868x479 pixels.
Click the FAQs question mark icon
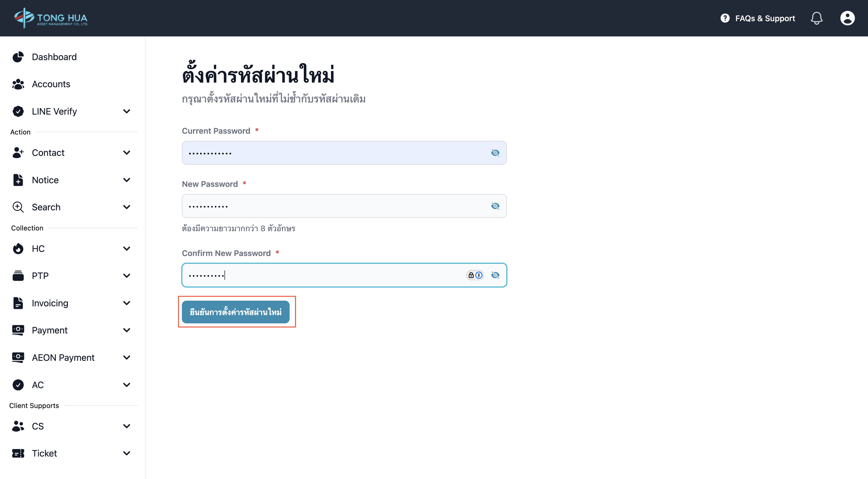click(x=725, y=18)
